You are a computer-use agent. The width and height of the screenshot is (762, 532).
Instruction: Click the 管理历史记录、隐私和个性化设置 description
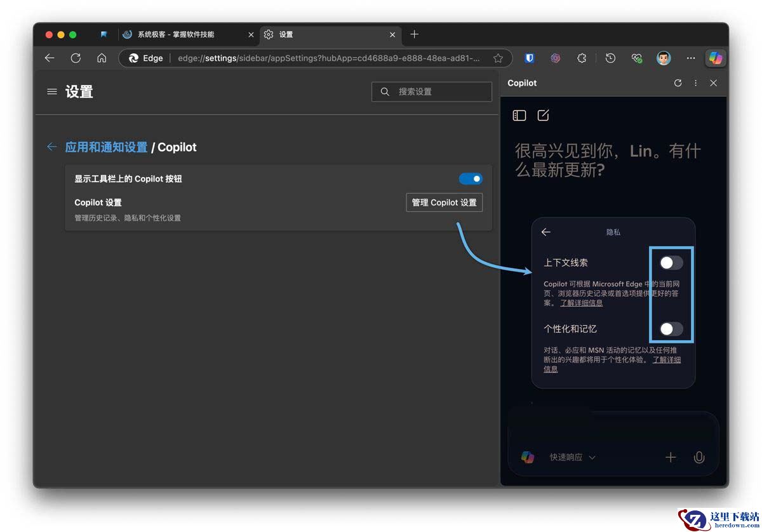click(x=128, y=218)
